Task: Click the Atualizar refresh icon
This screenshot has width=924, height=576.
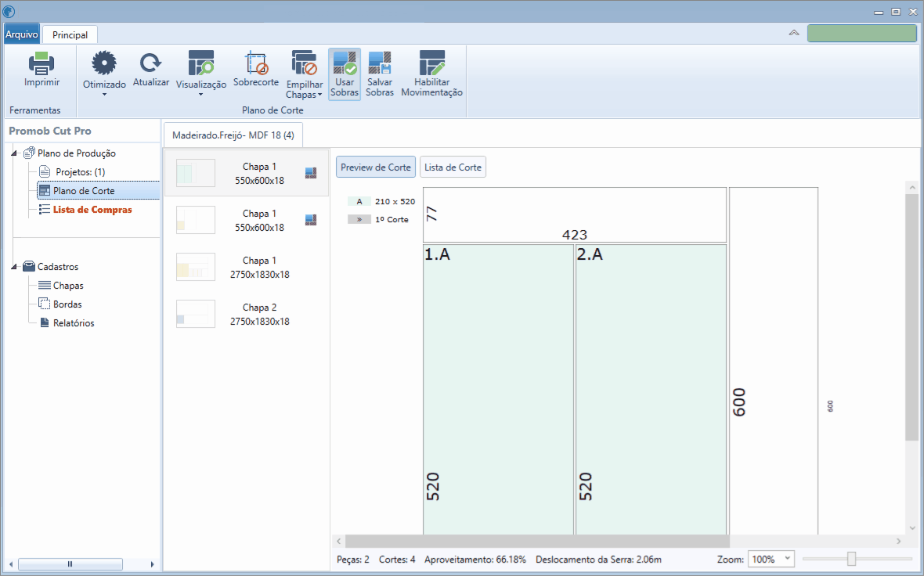Action: pos(150,63)
